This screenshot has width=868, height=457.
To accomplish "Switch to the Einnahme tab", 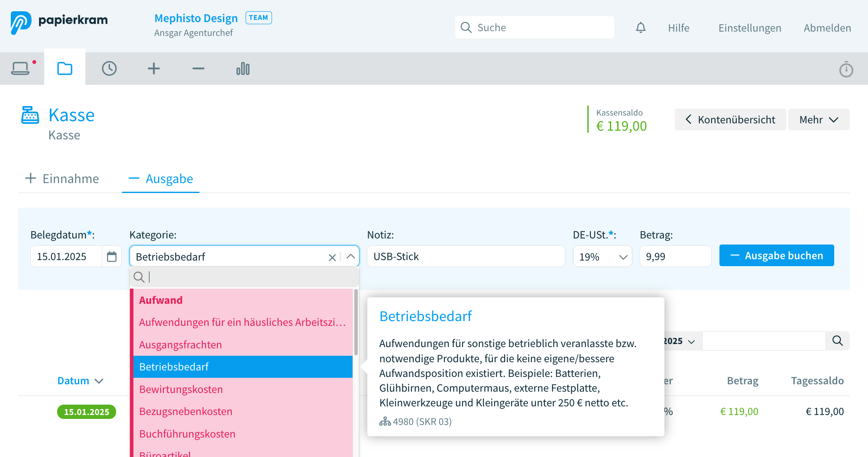I will 62,179.
